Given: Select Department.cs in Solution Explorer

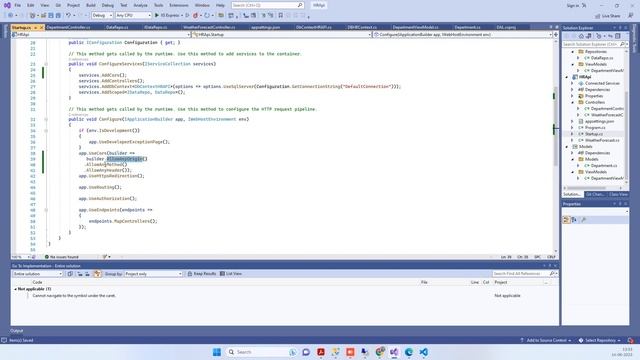Looking at the screenshot, I should pos(604,165).
